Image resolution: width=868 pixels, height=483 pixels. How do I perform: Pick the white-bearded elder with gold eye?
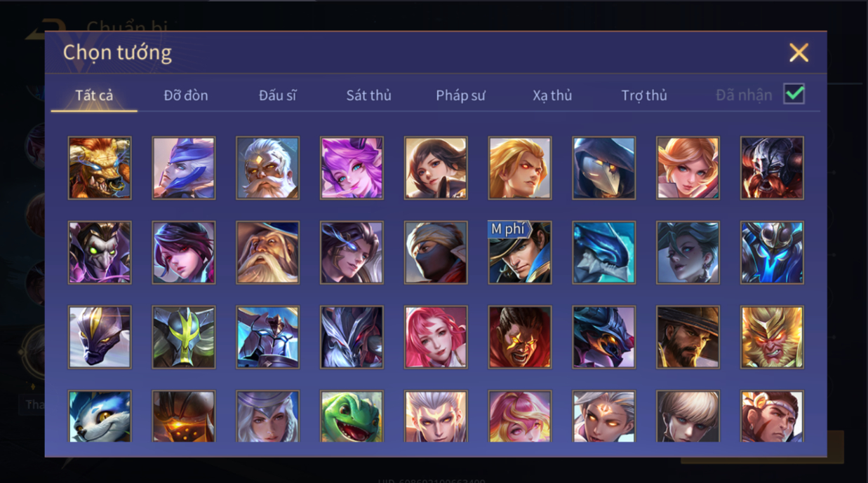click(267, 168)
